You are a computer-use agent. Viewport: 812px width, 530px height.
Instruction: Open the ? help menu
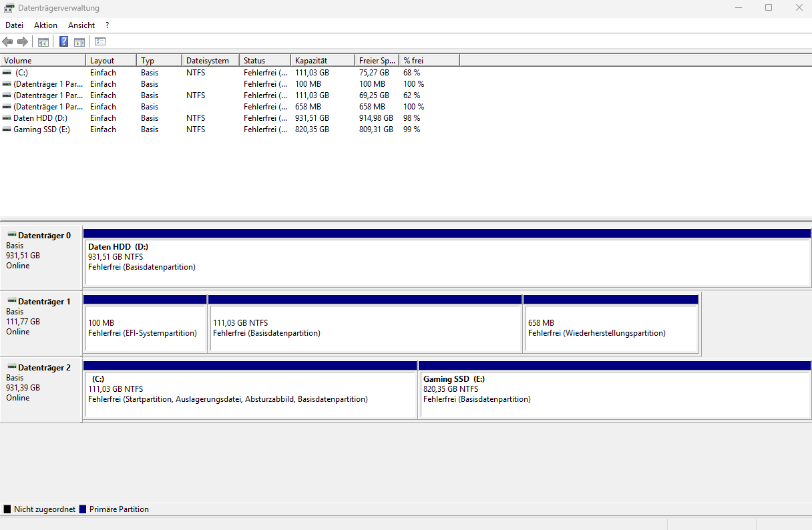coord(107,25)
